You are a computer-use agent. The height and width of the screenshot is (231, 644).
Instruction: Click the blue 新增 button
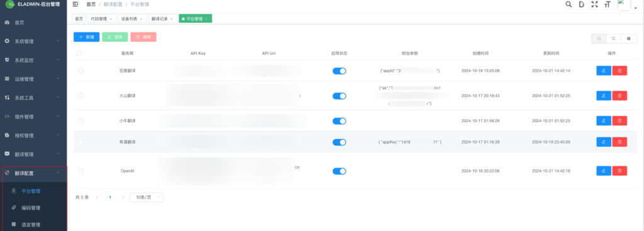tap(87, 37)
